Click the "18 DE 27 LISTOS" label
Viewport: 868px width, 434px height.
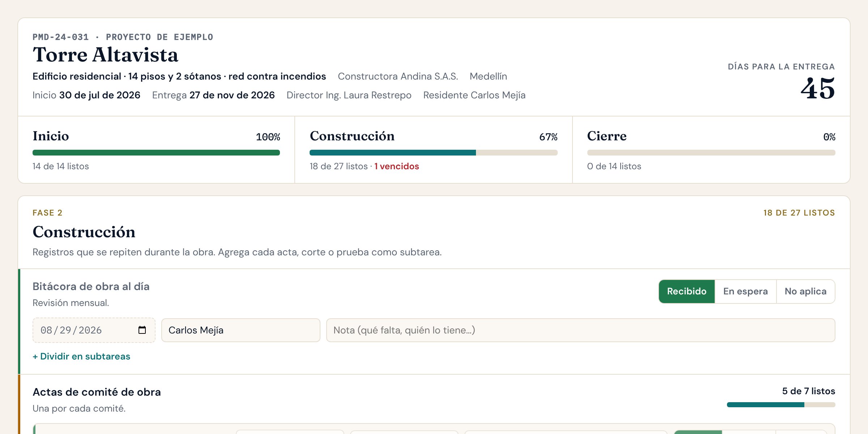tap(799, 213)
